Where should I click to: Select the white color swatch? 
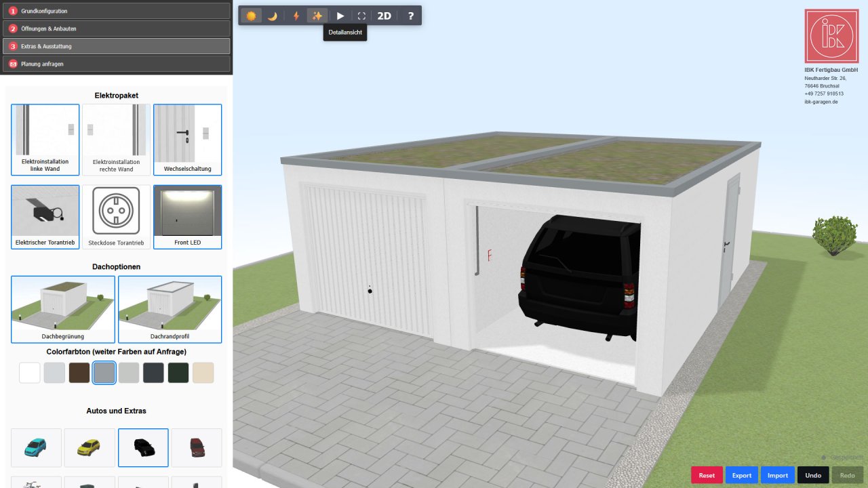pos(30,373)
